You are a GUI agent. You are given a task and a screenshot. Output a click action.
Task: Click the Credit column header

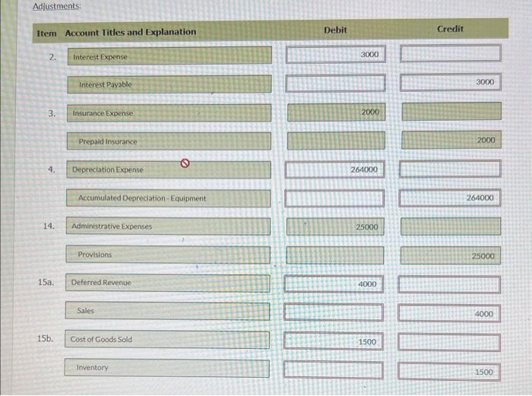pos(450,29)
